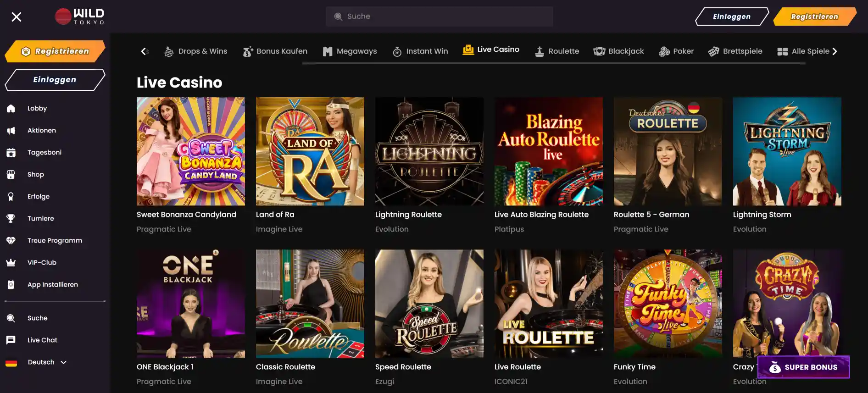
Task: Click the Turniere trophy icon
Action: [x=11, y=219]
